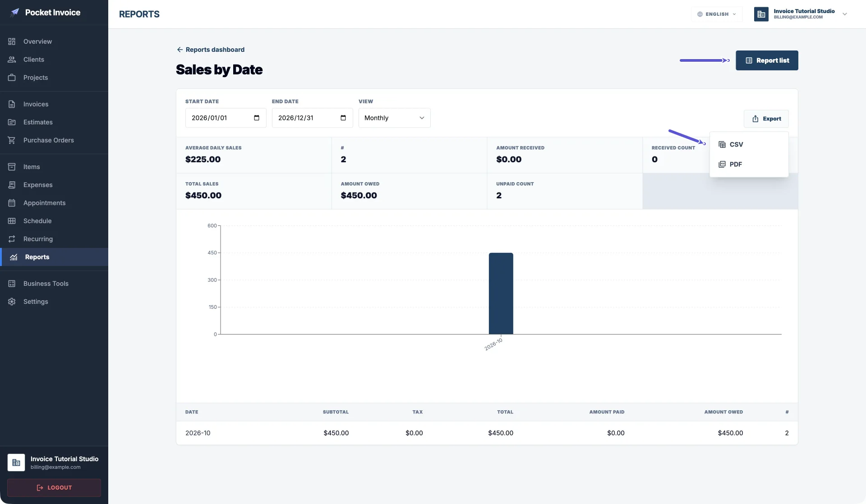This screenshot has height=504, width=866.
Task: Click the Purchase Orders cart icon
Action: [12, 140]
